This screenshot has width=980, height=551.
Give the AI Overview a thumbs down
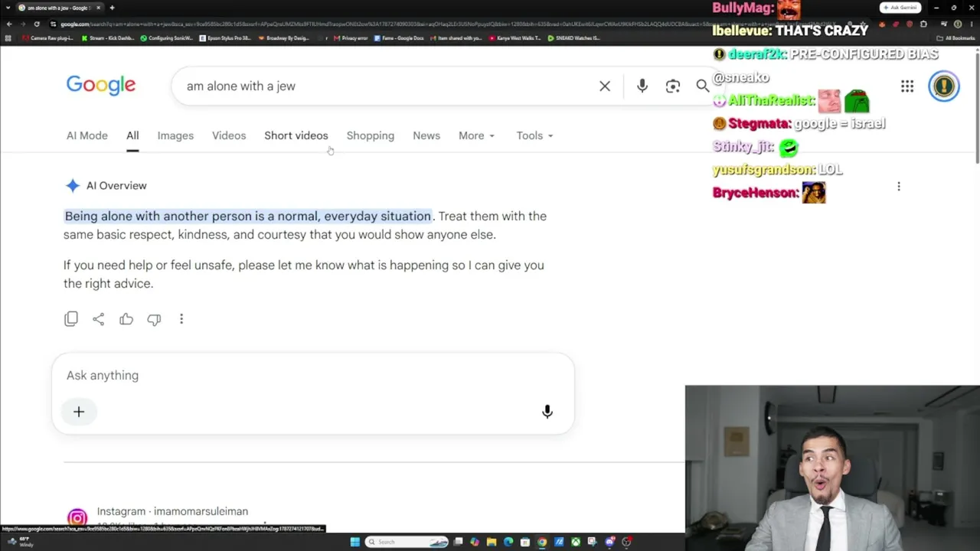tap(154, 319)
